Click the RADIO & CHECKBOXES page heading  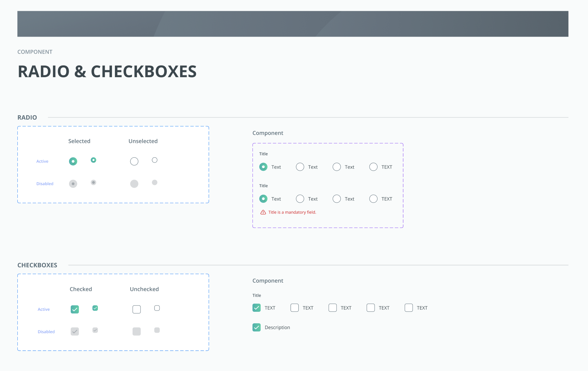point(107,72)
